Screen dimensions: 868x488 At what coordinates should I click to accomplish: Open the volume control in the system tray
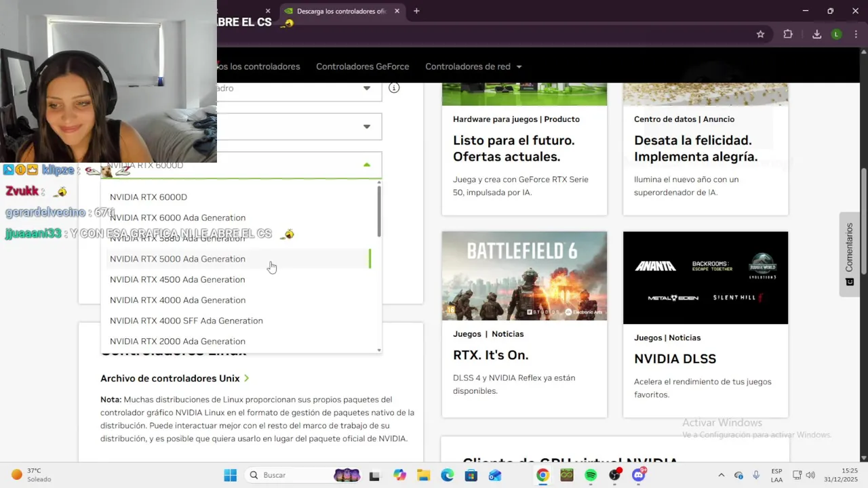pos(810,475)
